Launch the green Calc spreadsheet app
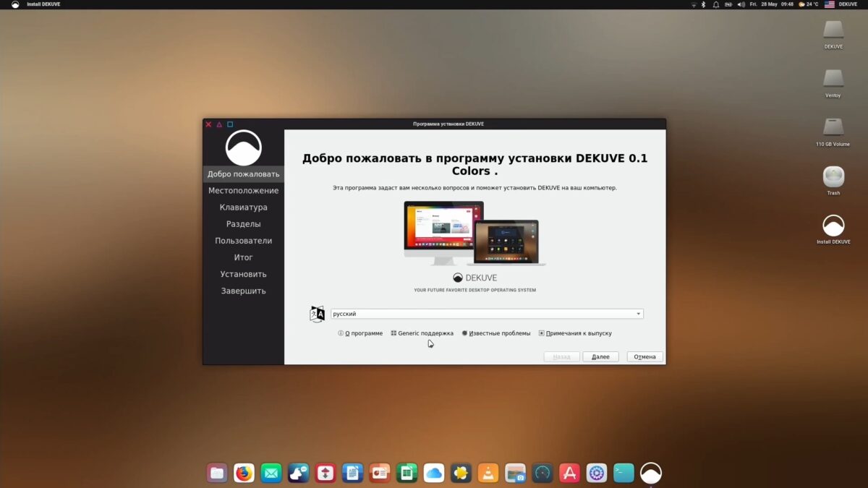The width and height of the screenshot is (868, 488). tap(407, 473)
